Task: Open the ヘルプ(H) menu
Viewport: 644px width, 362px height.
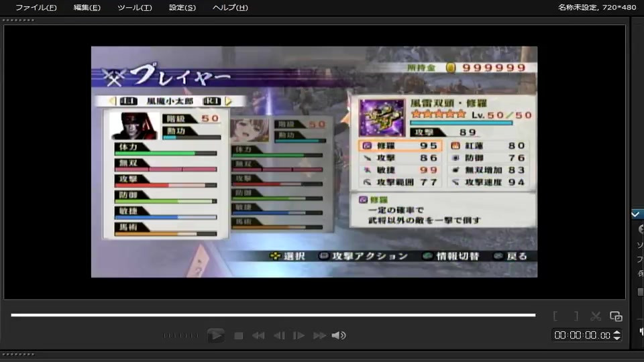Action: tap(230, 7)
